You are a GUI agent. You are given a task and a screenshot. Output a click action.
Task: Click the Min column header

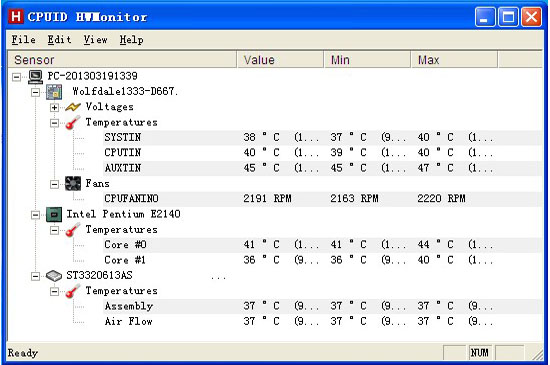(367, 60)
